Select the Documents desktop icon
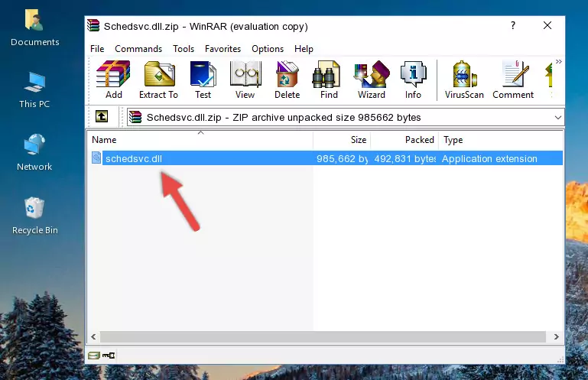The width and height of the screenshot is (588, 380). (35, 28)
